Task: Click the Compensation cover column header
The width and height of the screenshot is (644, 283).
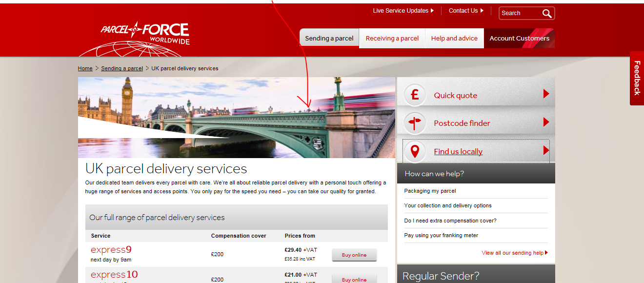Action: 239,236
